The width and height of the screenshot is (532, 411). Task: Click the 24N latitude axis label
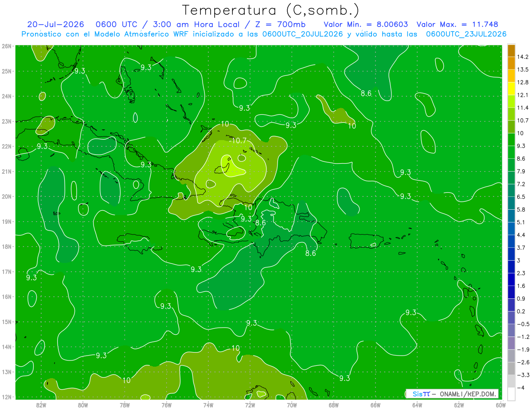(6, 96)
